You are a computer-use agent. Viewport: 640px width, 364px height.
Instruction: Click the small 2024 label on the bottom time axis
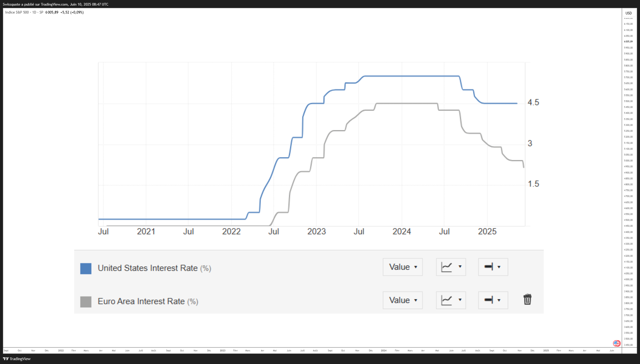point(384,350)
